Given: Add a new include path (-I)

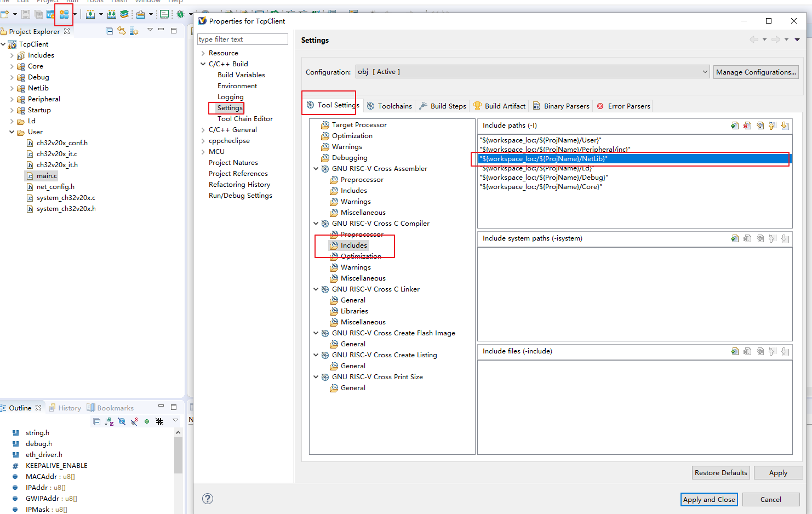Looking at the screenshot, I should pos(734,125).
